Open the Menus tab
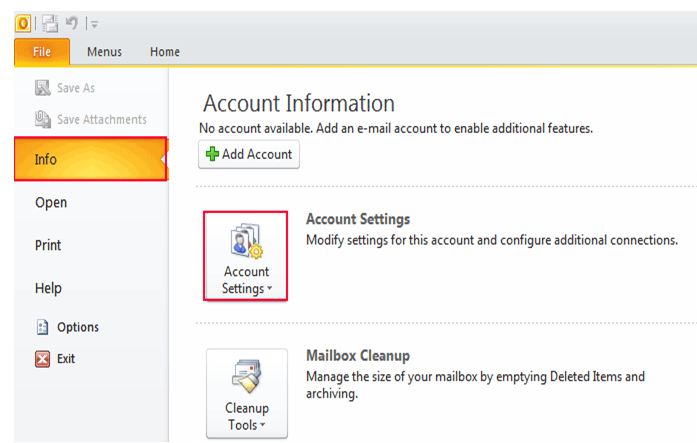 tap(104, 52)
